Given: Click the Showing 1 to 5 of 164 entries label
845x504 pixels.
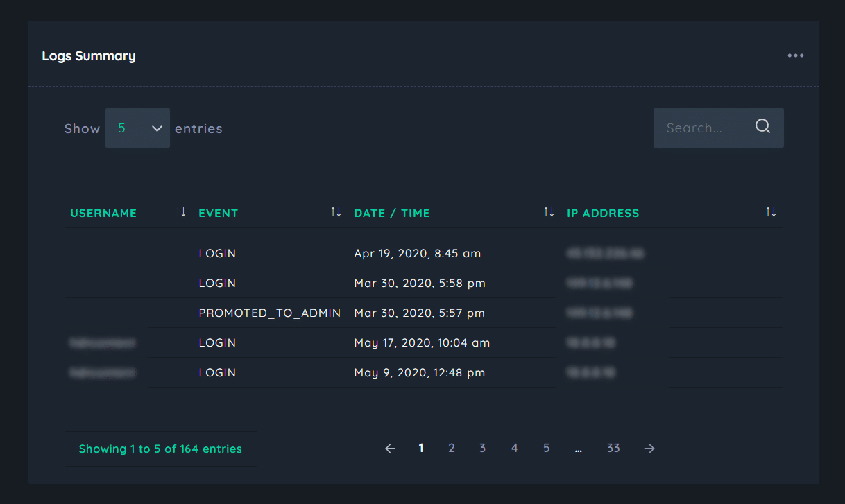Looking at the screenshot, I should coord(161,449).
